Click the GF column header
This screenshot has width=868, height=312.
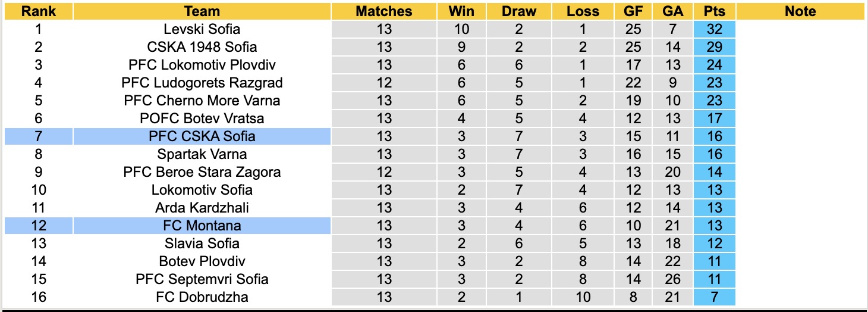[634, 11]
